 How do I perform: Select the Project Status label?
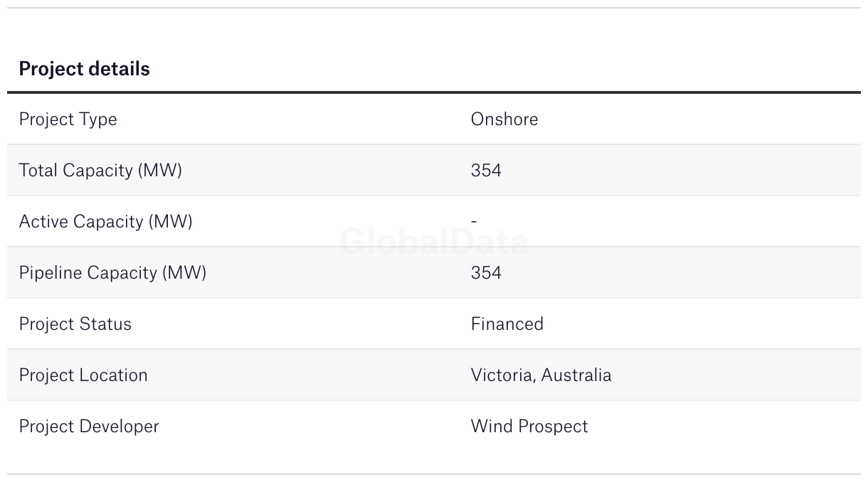click(x=75, y=324)
